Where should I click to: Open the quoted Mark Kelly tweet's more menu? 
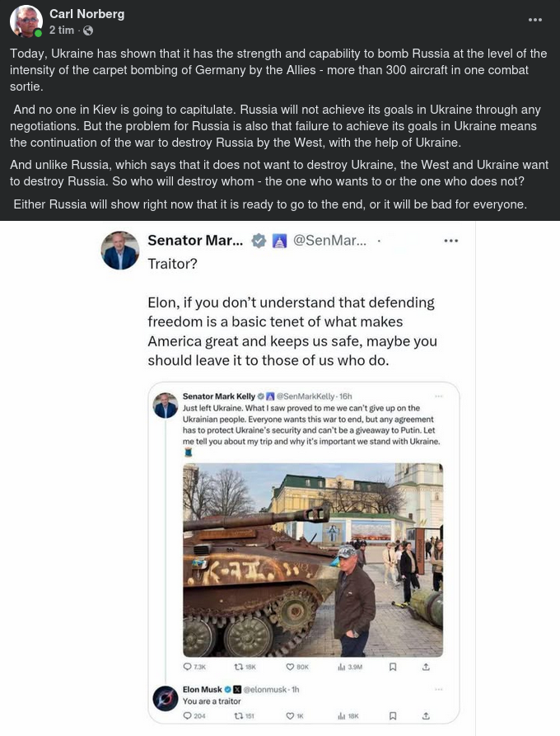coord(439,396)
